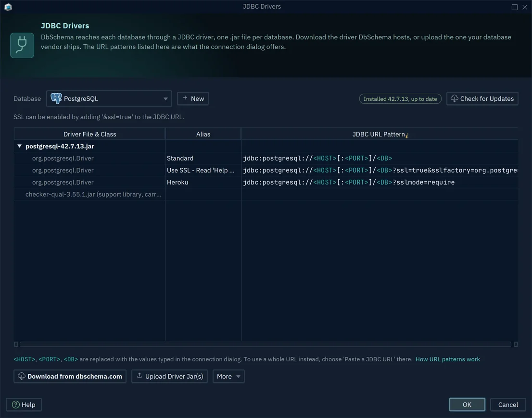Click the upload arrow icon on Upload Driver Jar(s)
532x418 pixels.
139,376
